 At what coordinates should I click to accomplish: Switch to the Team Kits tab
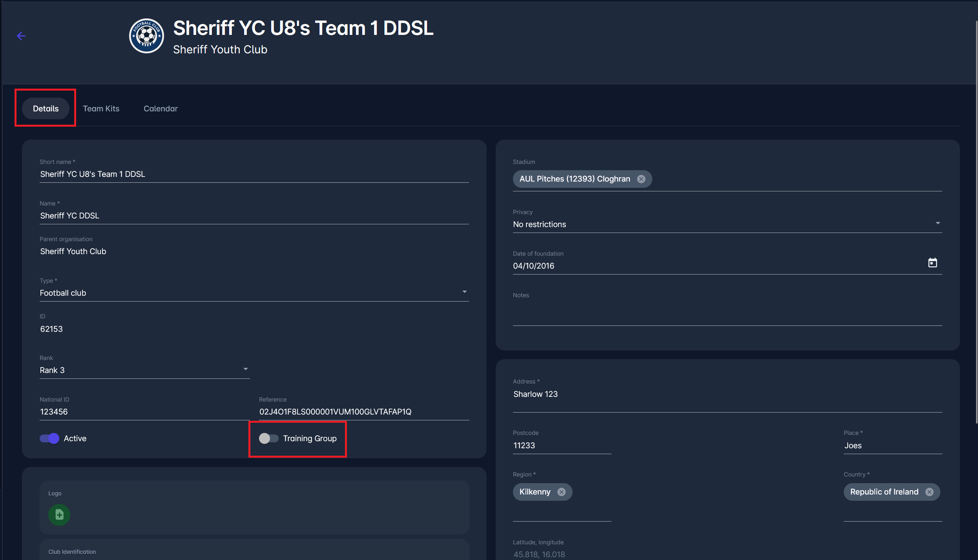pos(101,109)
